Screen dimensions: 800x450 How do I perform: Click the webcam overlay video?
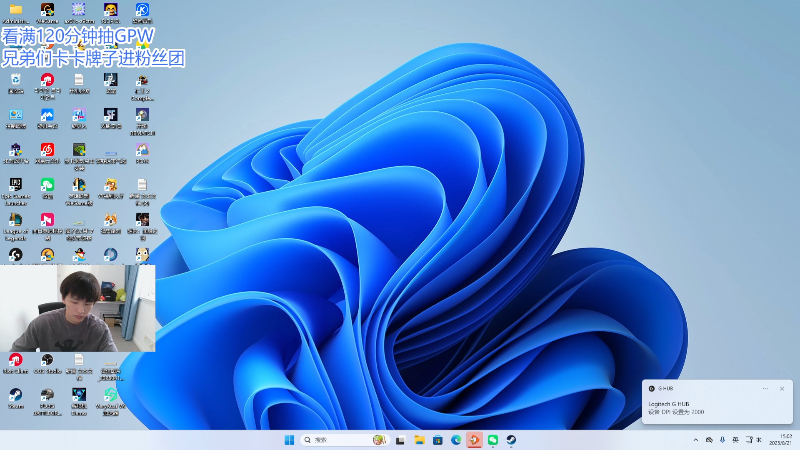click(78, 308)
